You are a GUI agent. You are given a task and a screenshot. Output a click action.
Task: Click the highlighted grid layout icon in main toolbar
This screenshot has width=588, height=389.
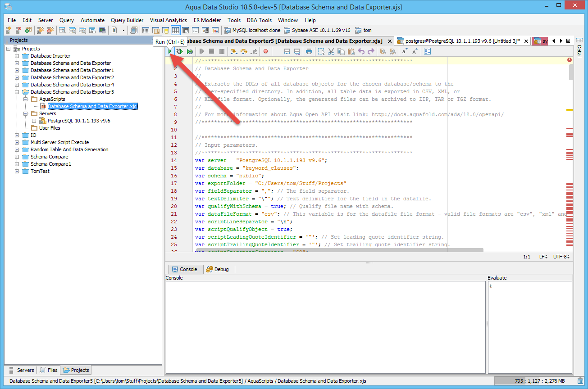[176, 30]
